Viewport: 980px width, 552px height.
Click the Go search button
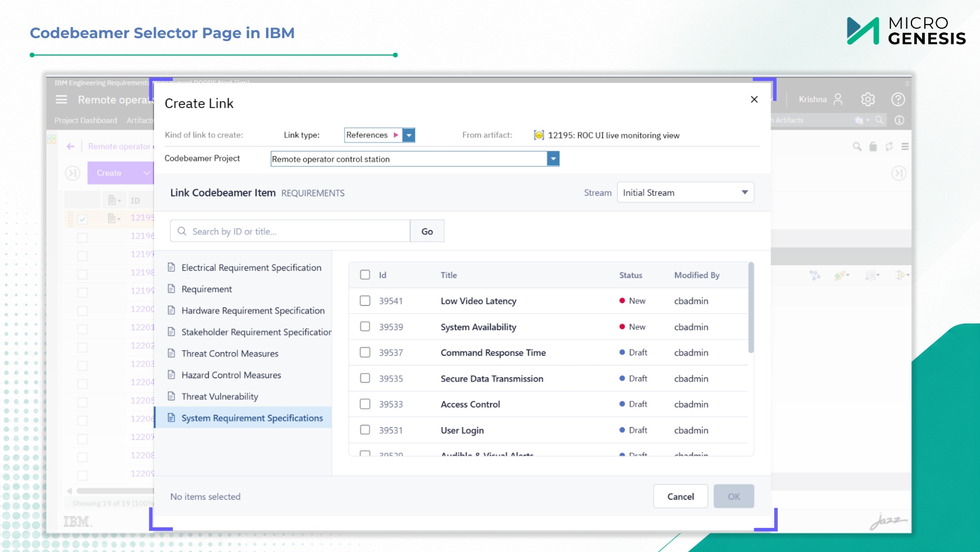click(x=427, y=231)
